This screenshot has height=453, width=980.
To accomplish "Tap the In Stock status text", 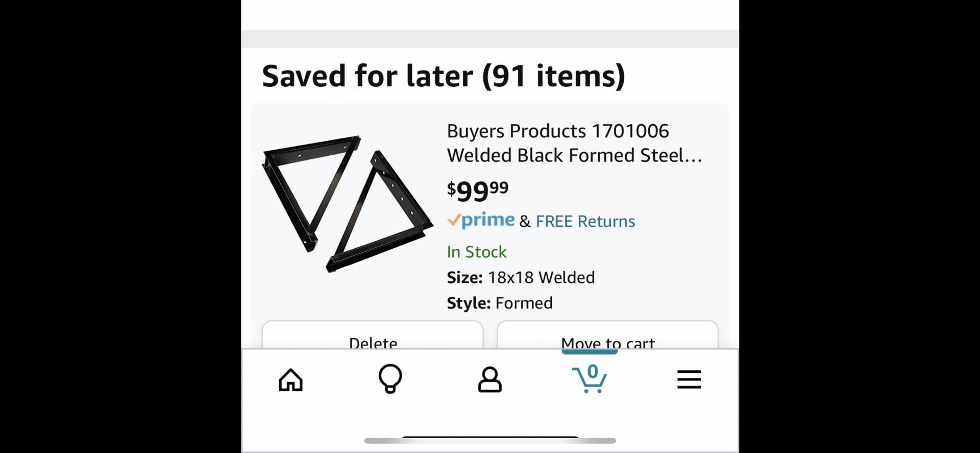I will coord(477,252).
